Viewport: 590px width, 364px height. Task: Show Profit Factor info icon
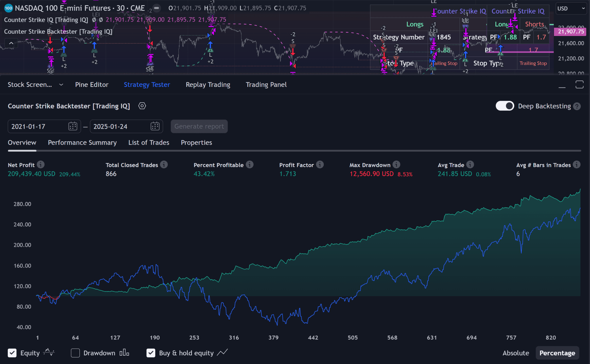pyautogui.click(x=320, y=165)
